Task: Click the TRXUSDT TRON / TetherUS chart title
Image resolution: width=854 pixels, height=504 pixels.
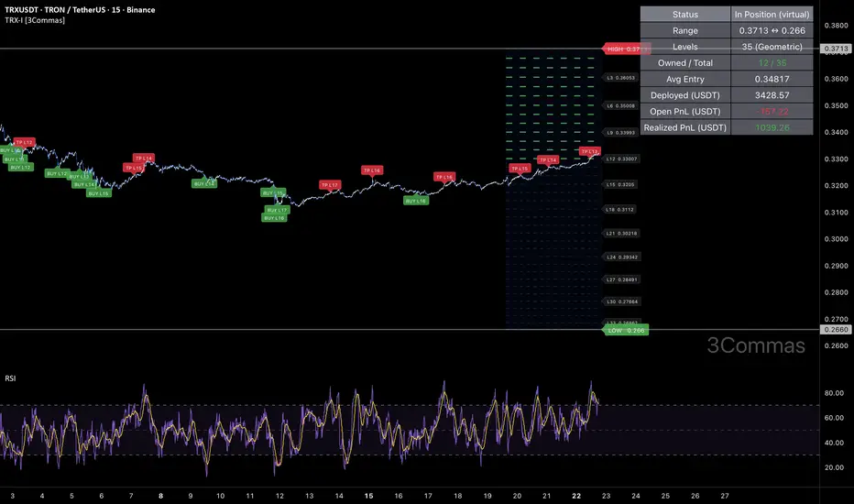Action: point(80,10)
